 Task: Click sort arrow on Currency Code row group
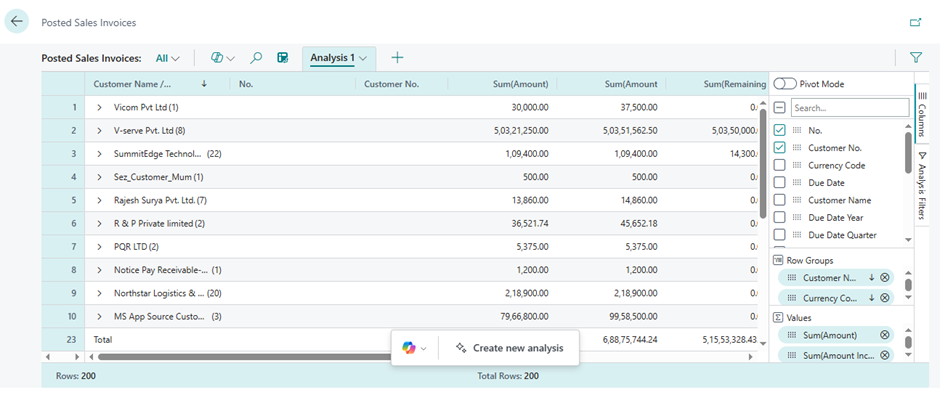point(871,297)
